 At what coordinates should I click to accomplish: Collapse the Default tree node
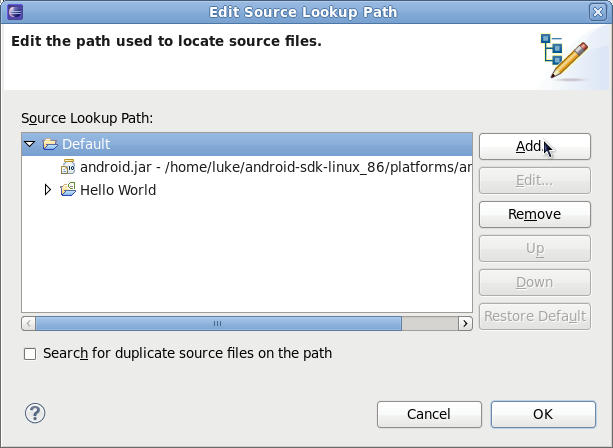(30, 144)
